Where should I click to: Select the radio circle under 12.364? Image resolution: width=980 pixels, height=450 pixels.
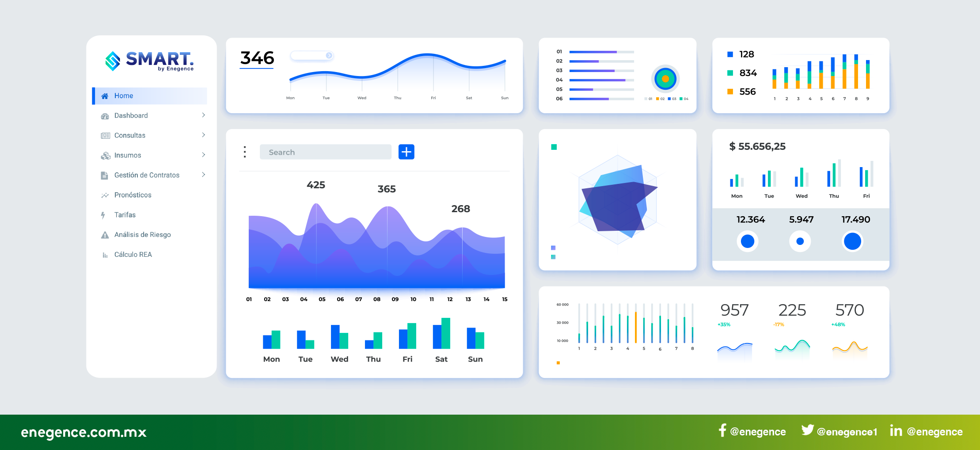(747, 241)
